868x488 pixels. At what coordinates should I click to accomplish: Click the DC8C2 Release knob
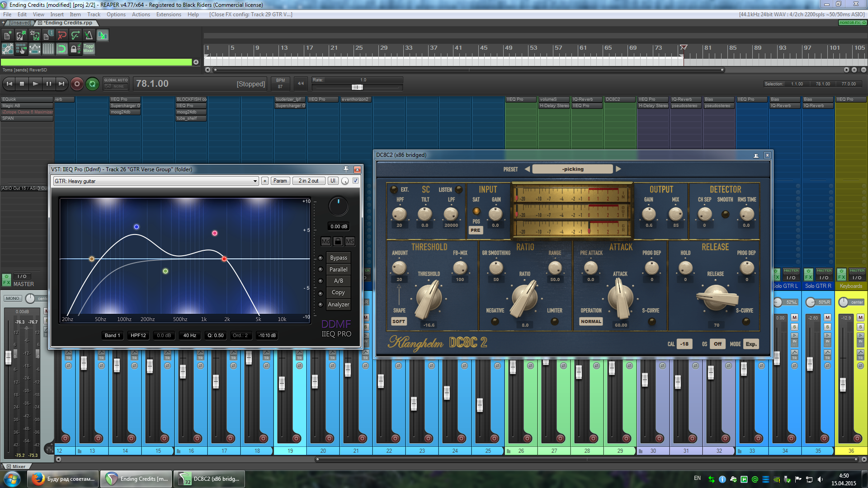(717, 298)
